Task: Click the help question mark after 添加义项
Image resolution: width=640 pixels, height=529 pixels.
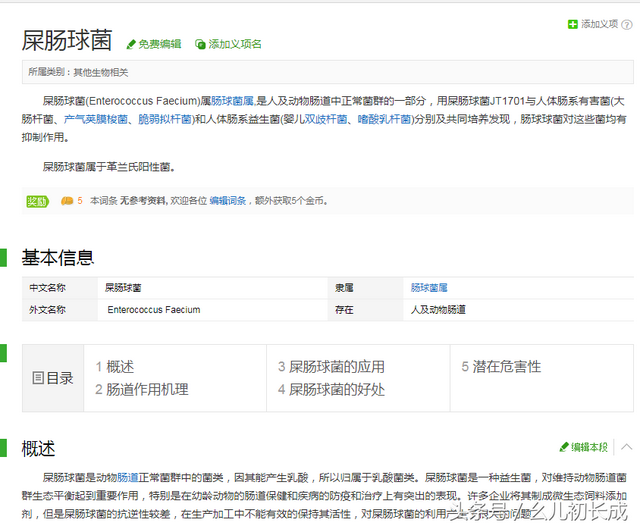Action: (625, 24)
